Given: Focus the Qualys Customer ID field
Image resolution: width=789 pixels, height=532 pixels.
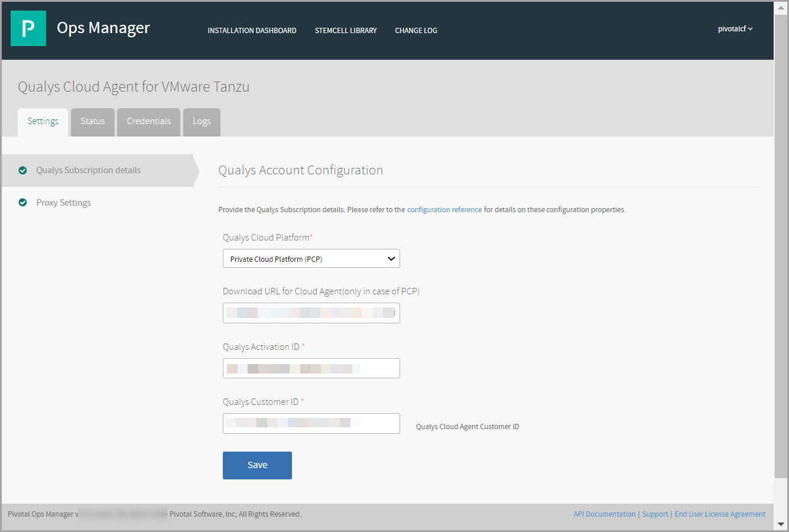Looking at the screenshot, I should click(x=311, y=423).
